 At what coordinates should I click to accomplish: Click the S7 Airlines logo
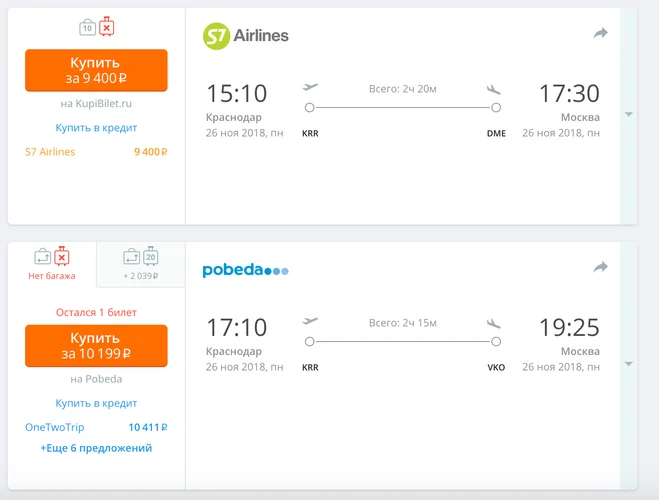pyautogui.click(x=245, y=36)
